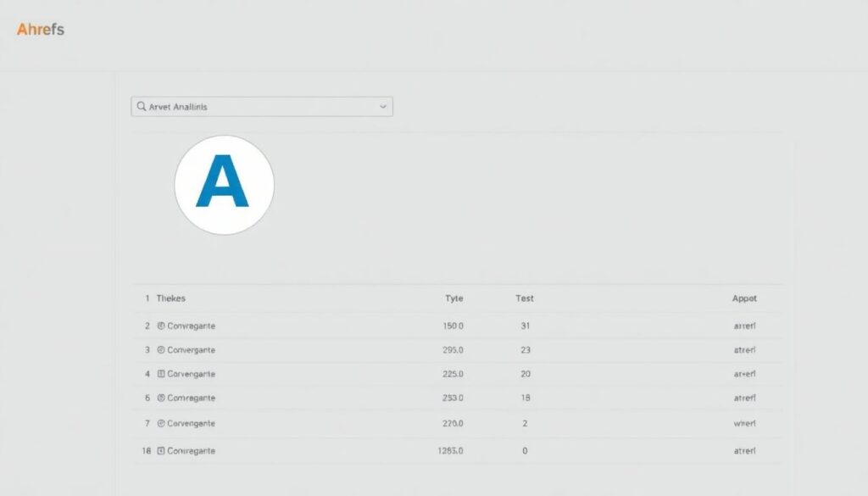
Task: Click the 253.0 value
Action: point(453,398)
